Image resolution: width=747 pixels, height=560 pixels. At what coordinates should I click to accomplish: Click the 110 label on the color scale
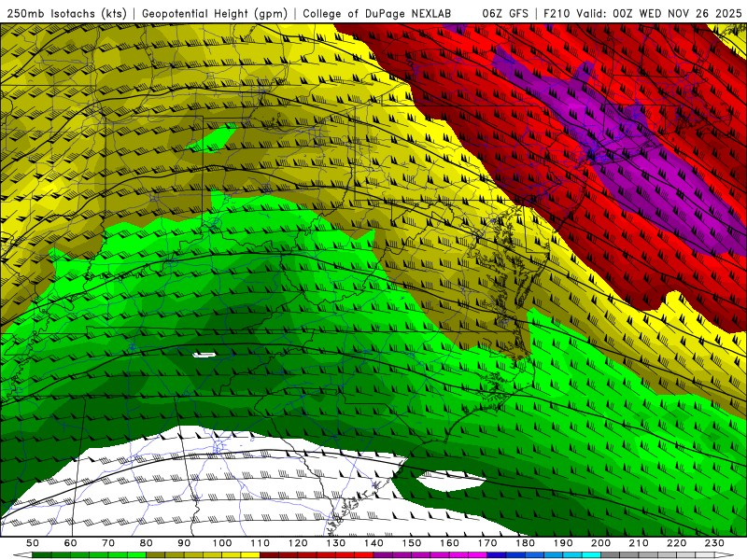click(261, 543)
